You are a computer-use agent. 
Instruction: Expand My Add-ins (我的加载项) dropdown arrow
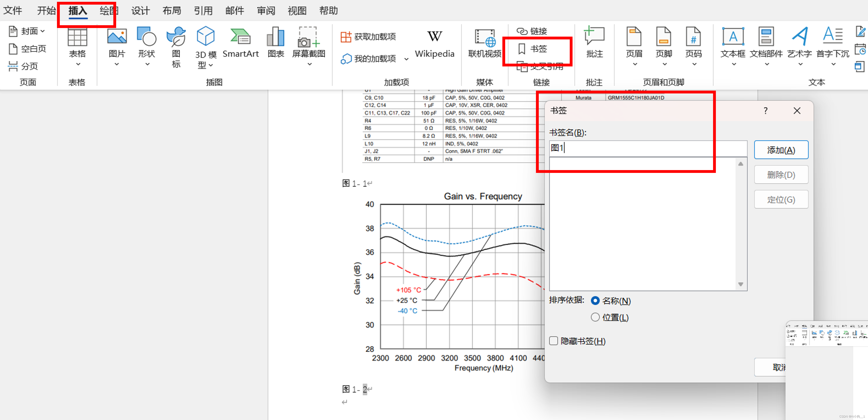pos(406,59)
